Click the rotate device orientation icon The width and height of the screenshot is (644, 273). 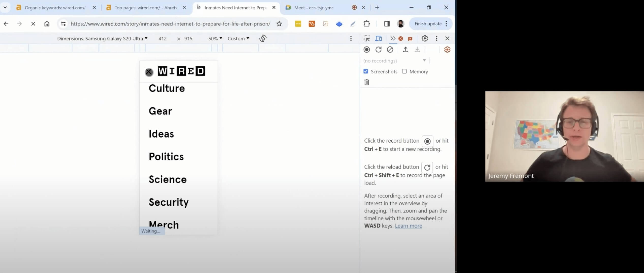pos(263,38)
